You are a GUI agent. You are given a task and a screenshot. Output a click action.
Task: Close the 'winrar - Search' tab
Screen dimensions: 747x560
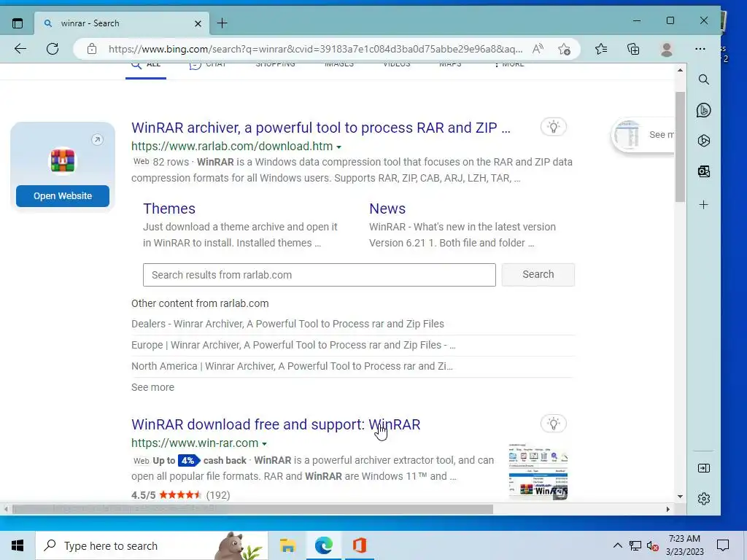click(198, 23)
